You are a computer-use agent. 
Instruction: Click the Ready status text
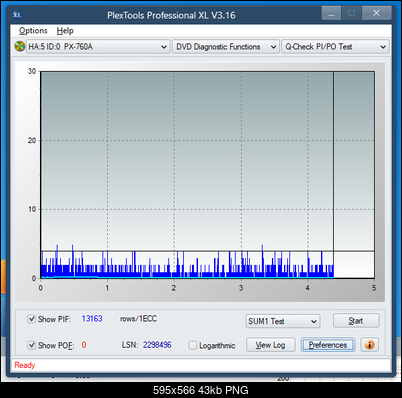25,365
